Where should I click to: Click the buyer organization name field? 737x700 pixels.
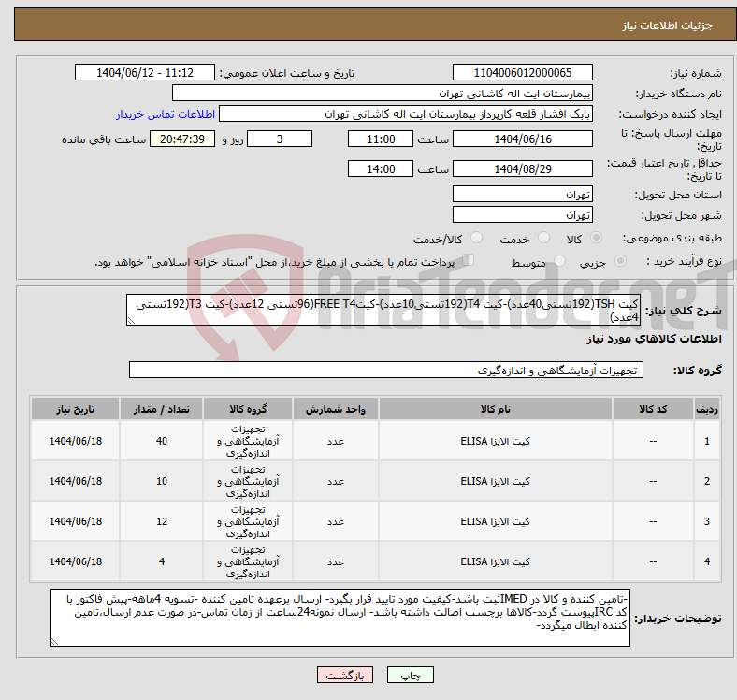tap(383, 94)
